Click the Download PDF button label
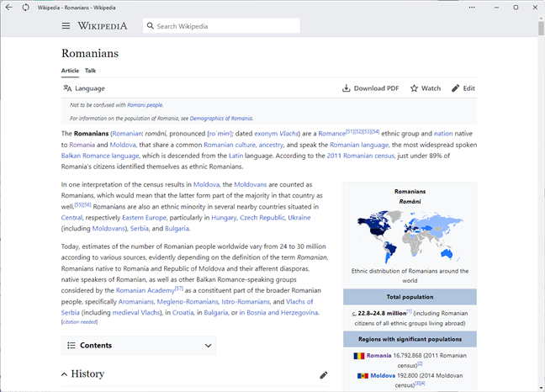 pyautogui.click(x=377, y=88)
